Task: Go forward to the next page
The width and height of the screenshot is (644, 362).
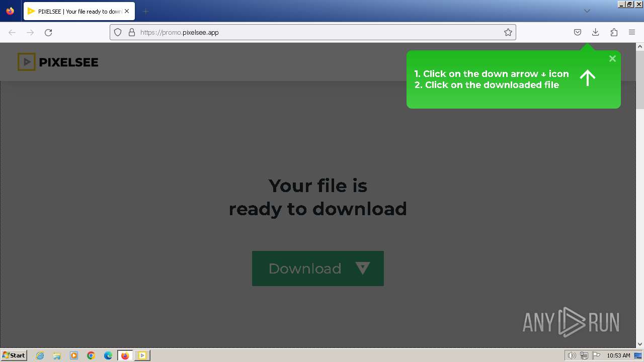Action: [30, 32]
